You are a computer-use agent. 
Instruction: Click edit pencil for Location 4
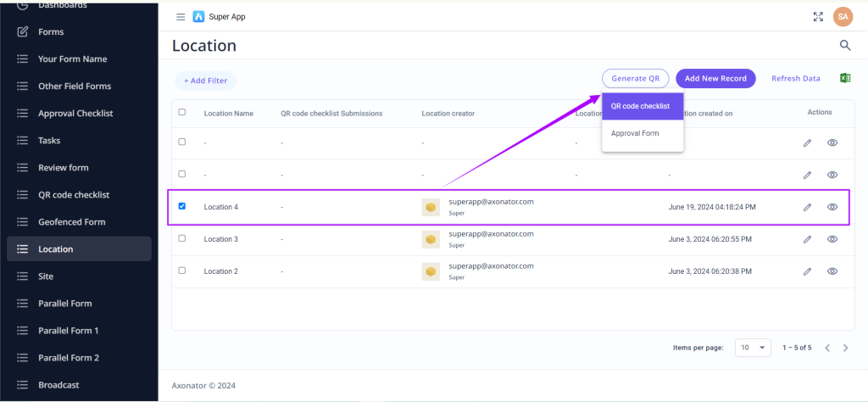(807, 207)
